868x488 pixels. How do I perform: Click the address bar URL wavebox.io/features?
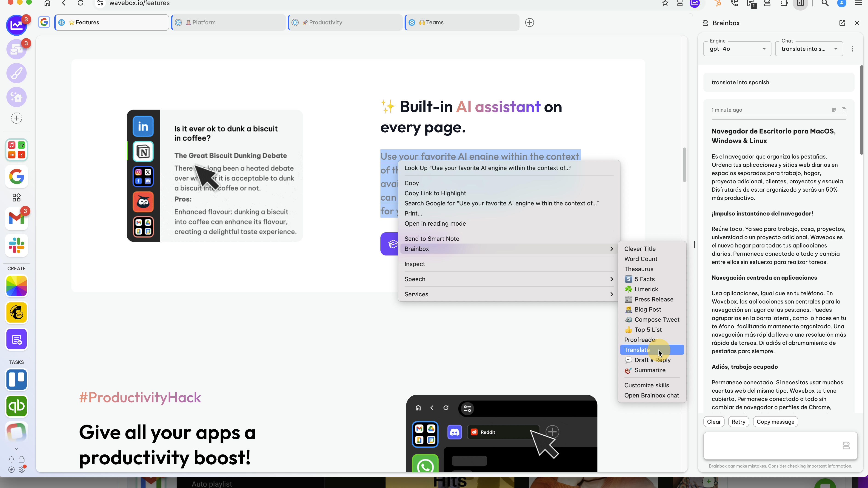coord(140,3)
